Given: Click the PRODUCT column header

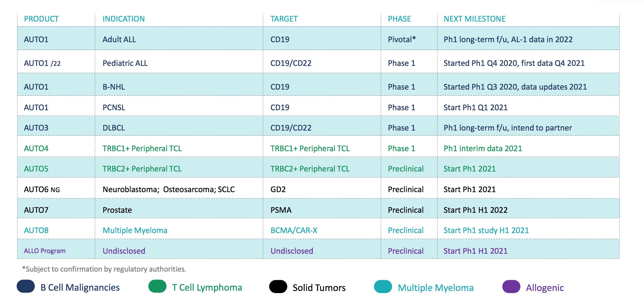Looking at the screenshot, I should coord(41,19).
